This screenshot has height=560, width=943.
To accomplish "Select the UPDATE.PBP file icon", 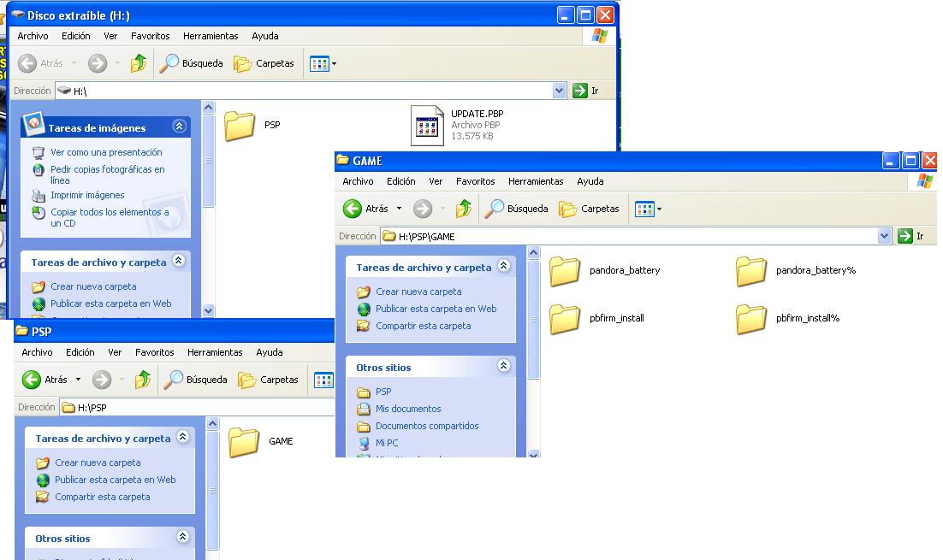I will click(x=427, y=125).
